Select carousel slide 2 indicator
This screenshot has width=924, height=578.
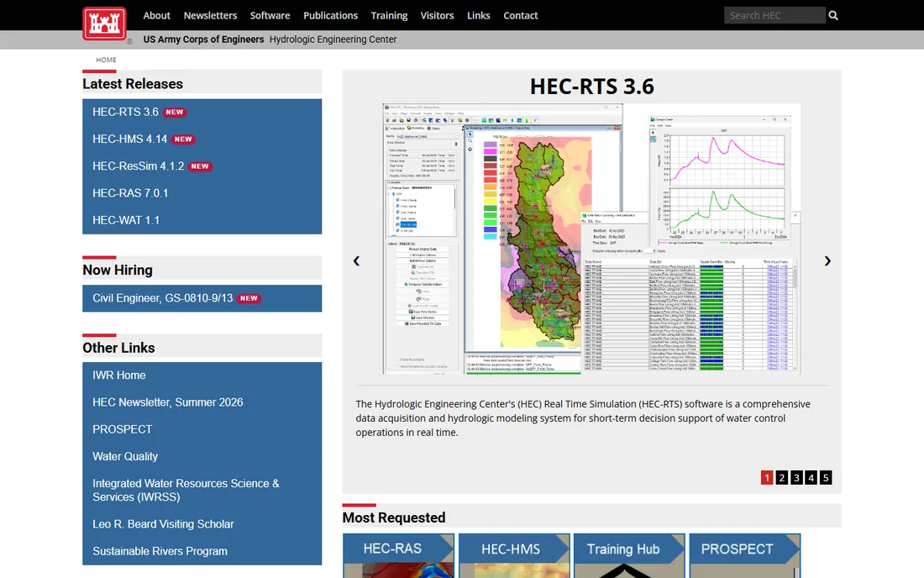click(781, 478)
